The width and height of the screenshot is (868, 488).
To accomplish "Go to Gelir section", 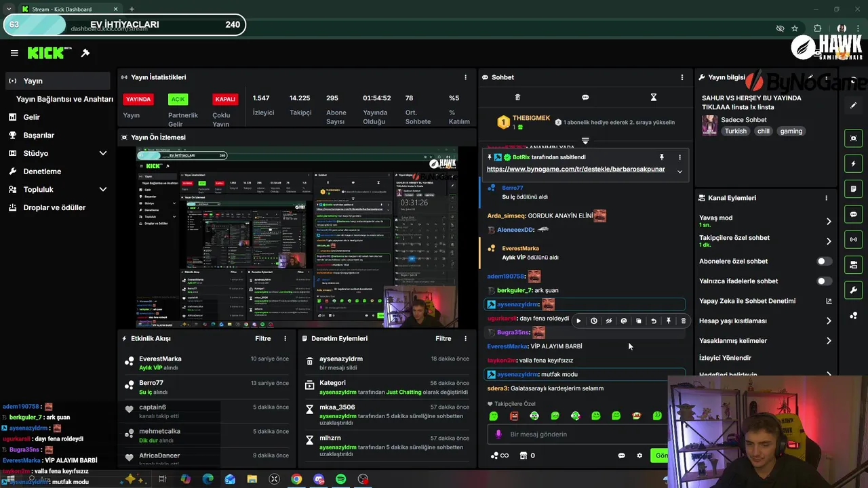I will tap(31, 117).
